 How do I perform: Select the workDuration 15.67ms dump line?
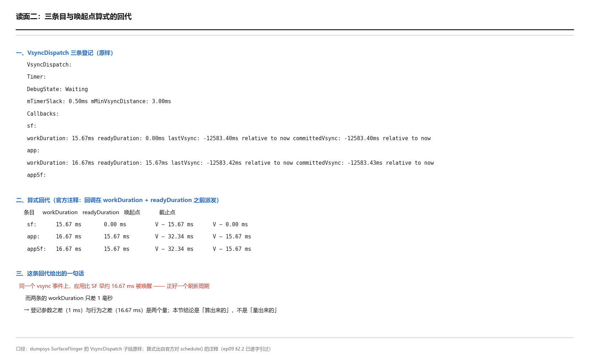point(229,138)
